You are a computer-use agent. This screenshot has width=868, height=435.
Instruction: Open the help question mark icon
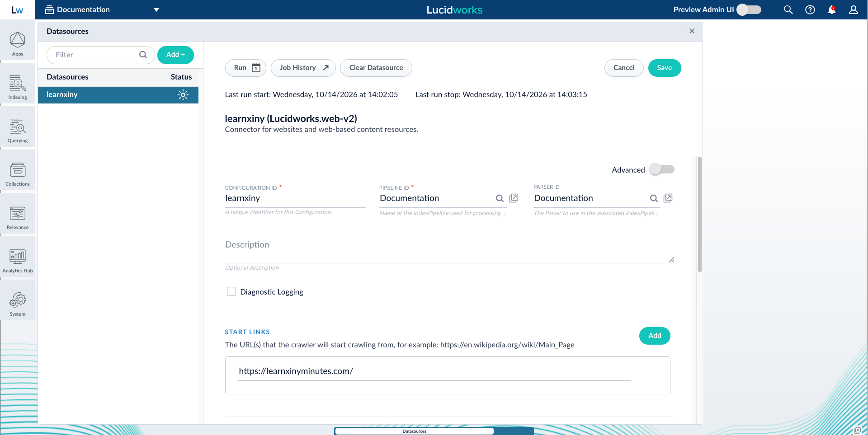click(x=810, y=9)
